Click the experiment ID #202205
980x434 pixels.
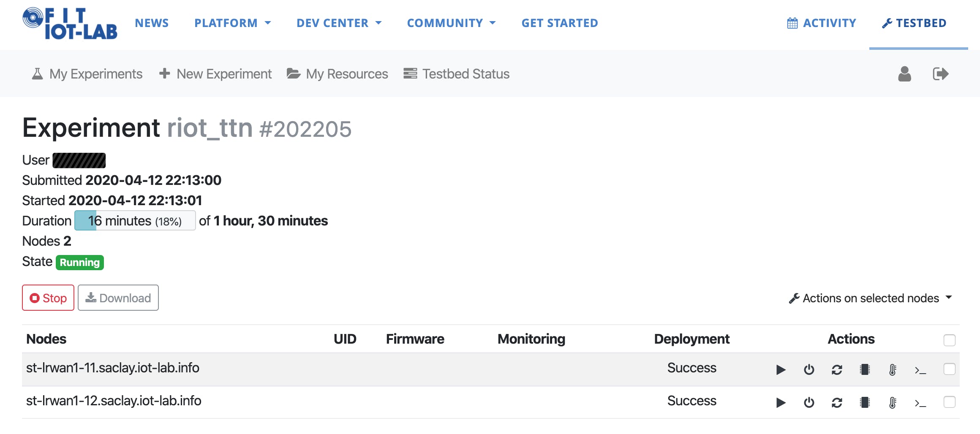click(x=305, y=129)
